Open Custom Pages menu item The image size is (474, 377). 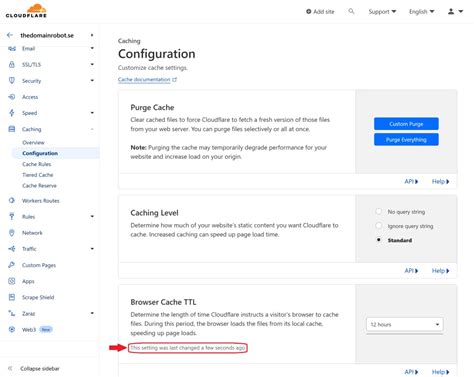coord(39,265)
